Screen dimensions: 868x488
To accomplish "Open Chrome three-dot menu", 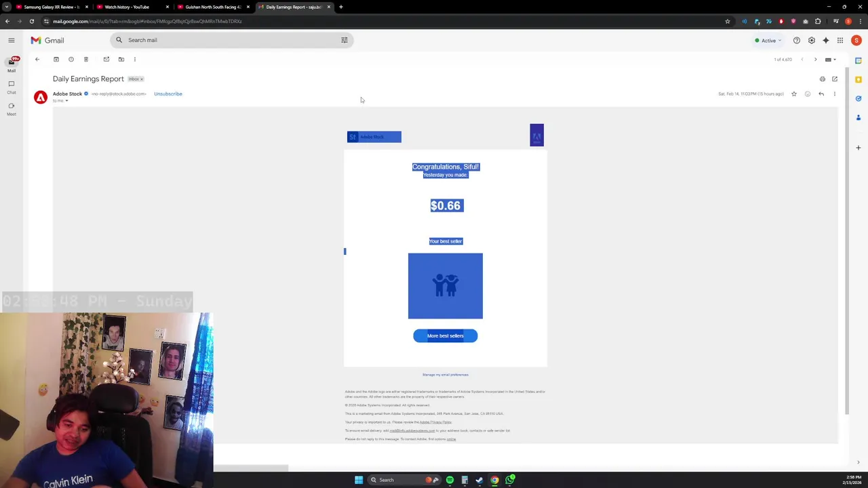I will (860, 21).
